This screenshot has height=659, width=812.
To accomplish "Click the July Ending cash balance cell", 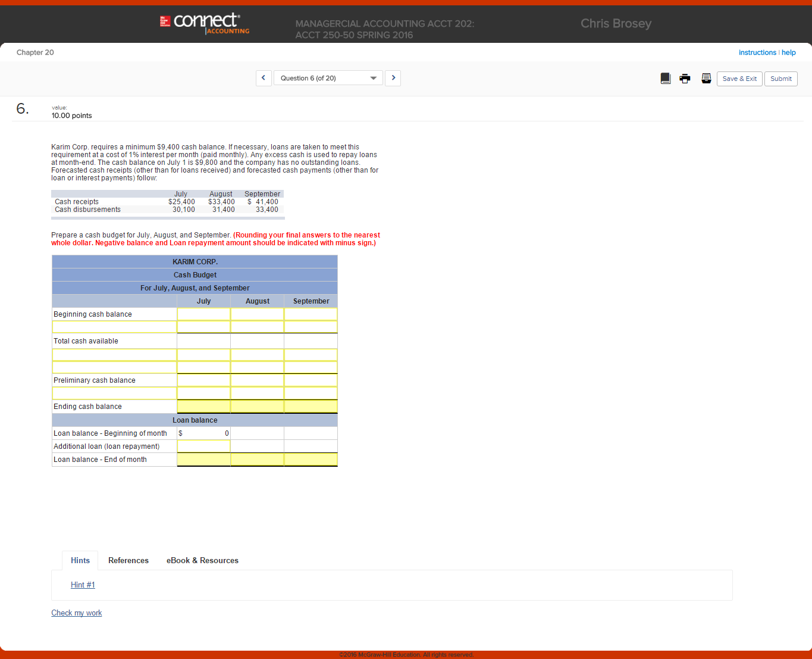I will coord(203,407).
